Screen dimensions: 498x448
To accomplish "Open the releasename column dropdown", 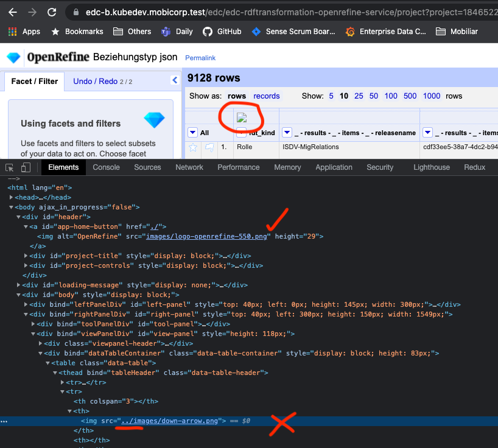I will 287,133.
